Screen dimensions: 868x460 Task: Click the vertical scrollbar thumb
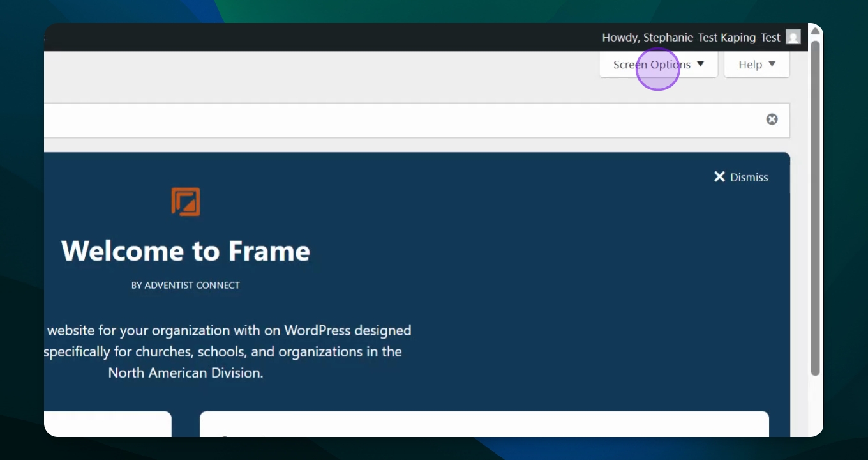[815, 208]
